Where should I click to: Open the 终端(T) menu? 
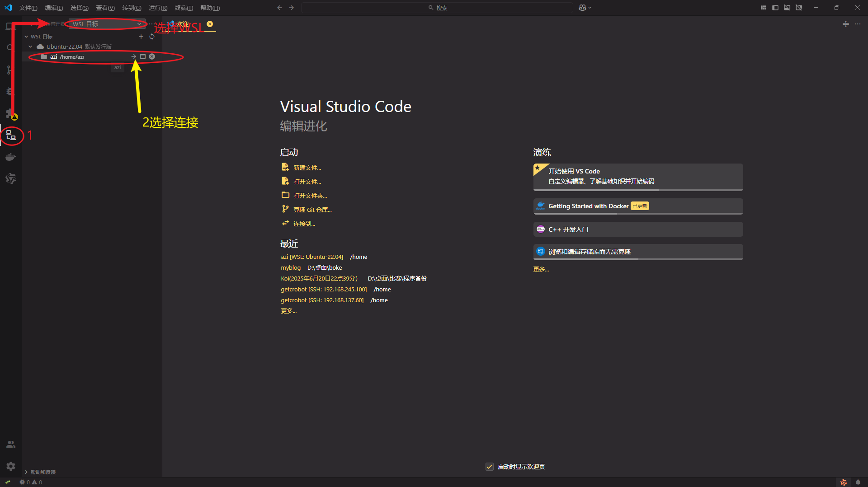184,8
